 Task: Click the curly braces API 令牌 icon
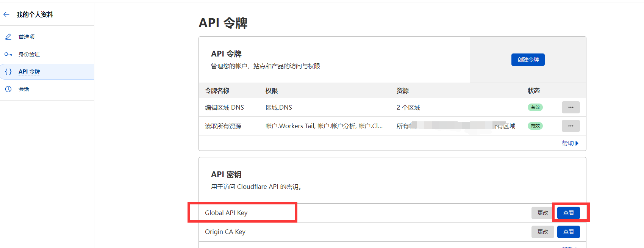[x=8, y=72]
